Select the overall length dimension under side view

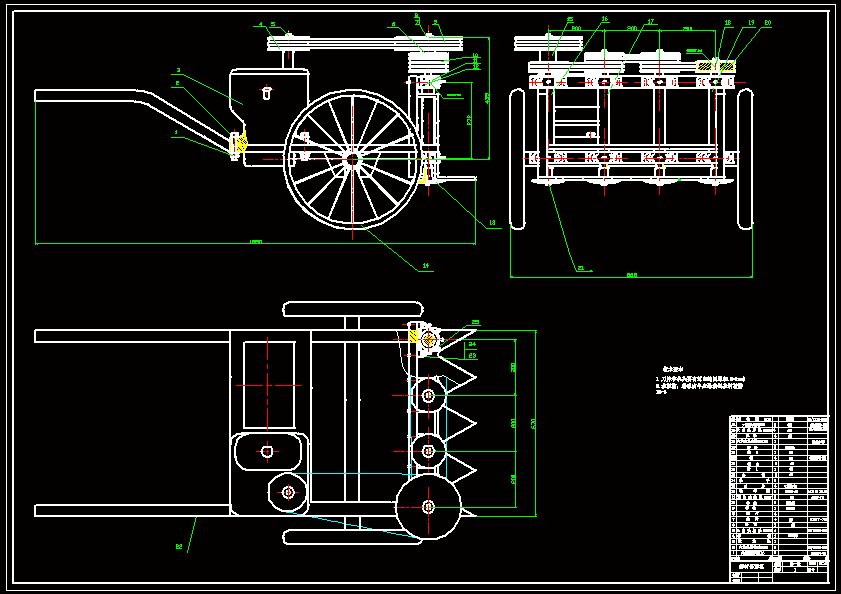(x=255, y=243)
